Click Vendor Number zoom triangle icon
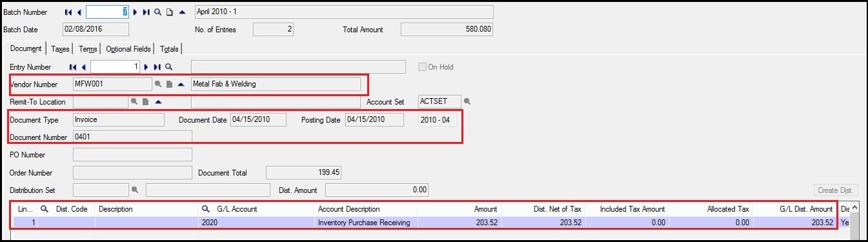This screenshot has width=868, height=242. (x=181, y=84)
